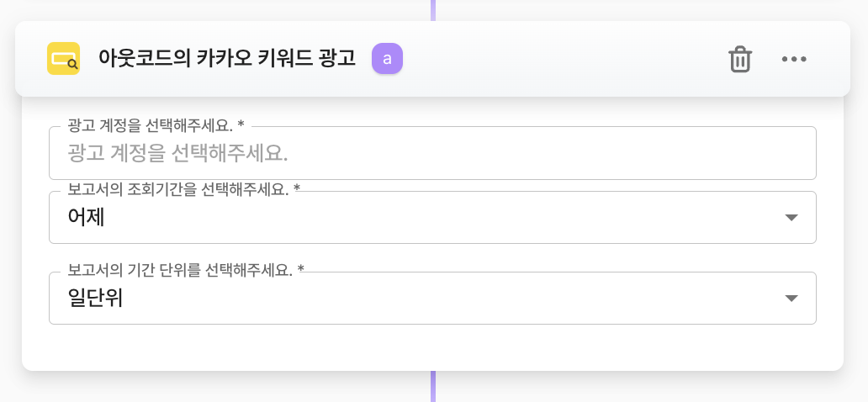The width and height of the screenshot is (868, 402).
Task: Delete this step with the trash icon
Action: click(740, 59)
